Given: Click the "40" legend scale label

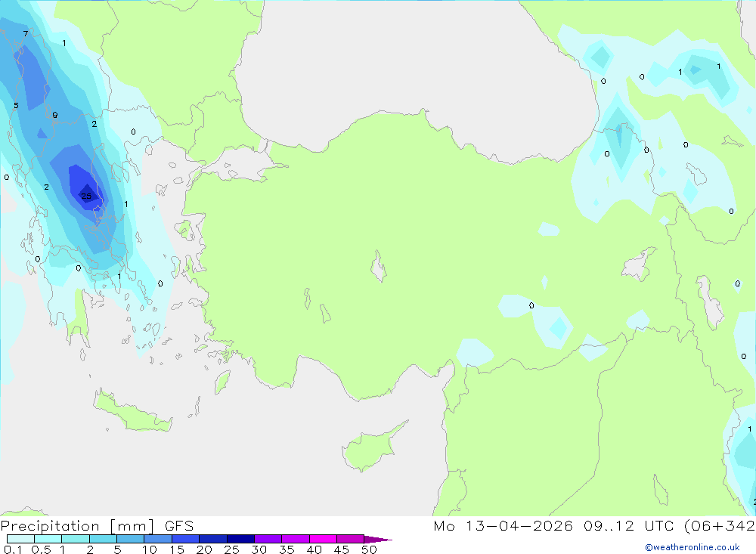Looking at the screenshot, I should (314, 549).
